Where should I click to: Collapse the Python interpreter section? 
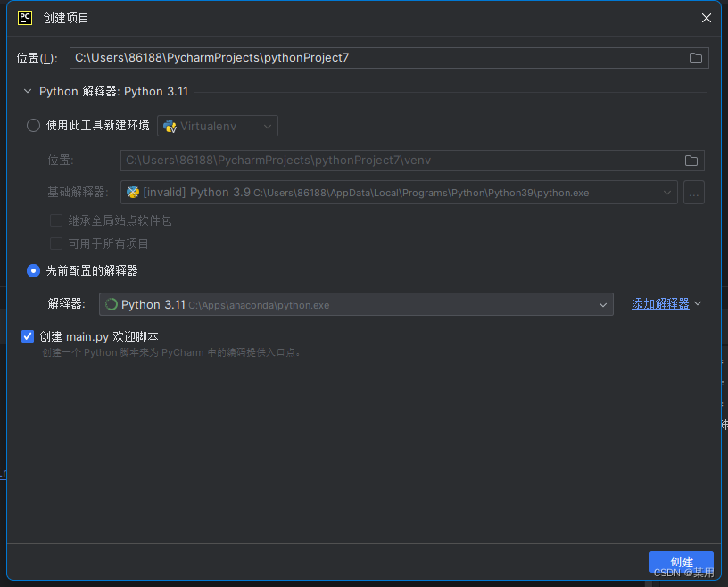coord(28,92)
